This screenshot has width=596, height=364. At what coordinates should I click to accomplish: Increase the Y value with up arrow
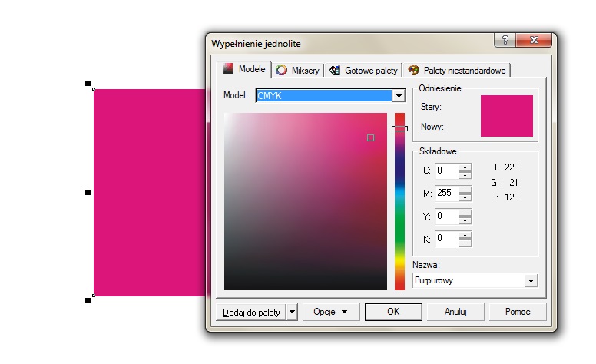point(465,213)
